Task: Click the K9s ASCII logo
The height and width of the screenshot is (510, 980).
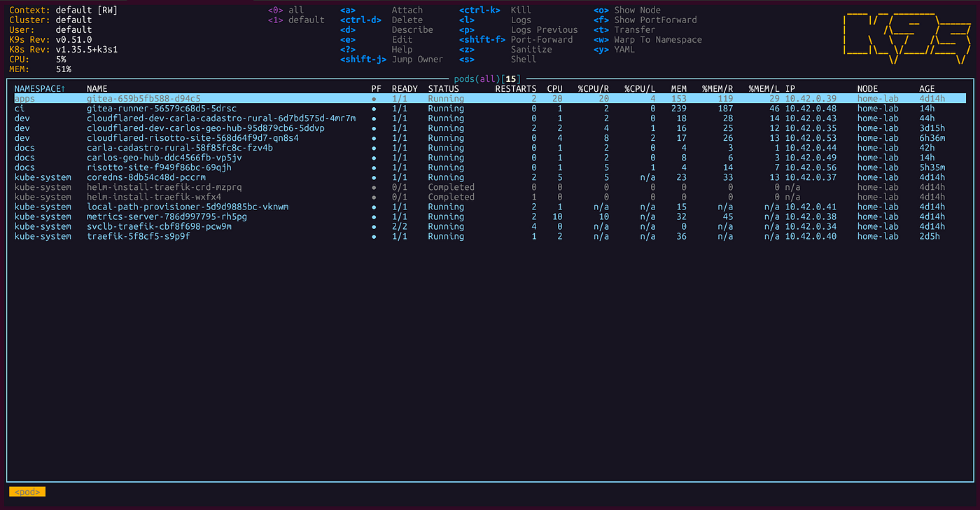Action: 906,36
